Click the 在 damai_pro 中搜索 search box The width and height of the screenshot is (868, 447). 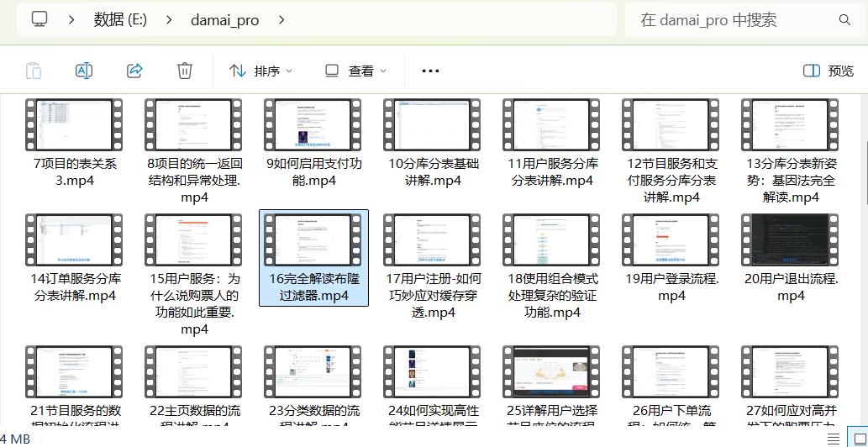click(745, 20)
